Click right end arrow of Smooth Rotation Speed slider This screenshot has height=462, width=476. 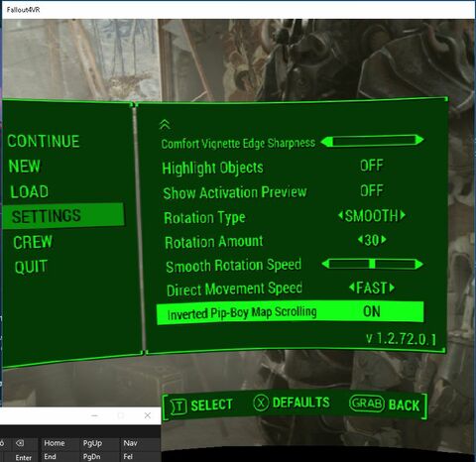[x=418, y=264]
